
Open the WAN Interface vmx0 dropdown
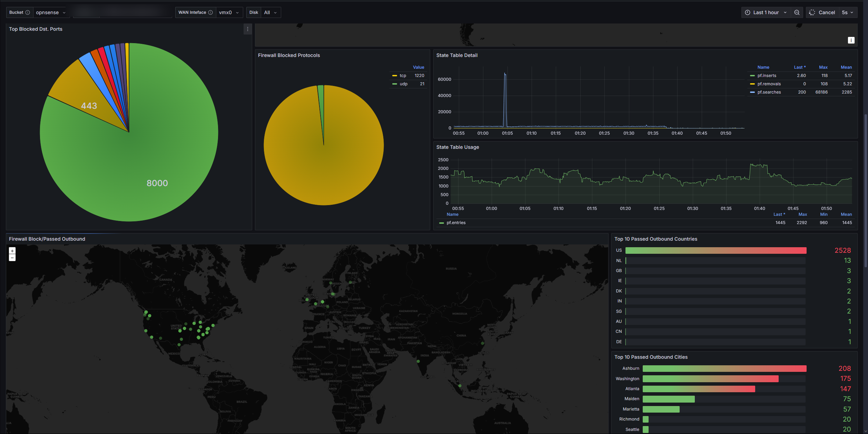click(229, 12)
